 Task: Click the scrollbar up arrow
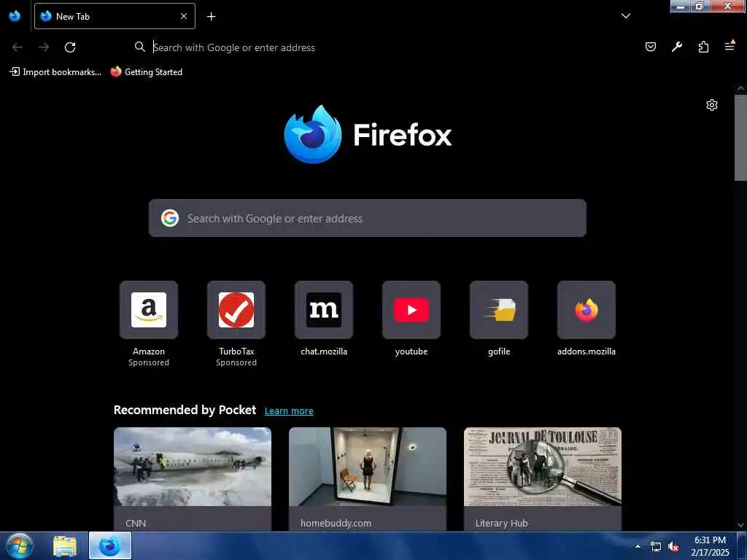pyautogui.click(x=740, y=88)
